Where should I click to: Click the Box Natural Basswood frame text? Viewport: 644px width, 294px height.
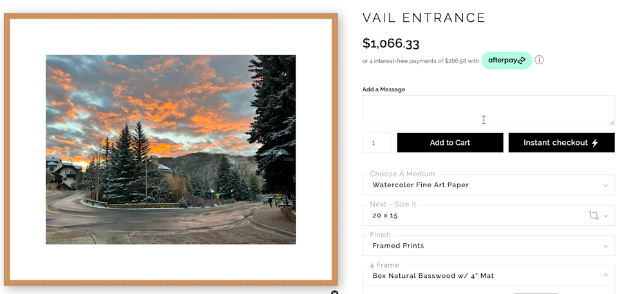tap(433, 276)
